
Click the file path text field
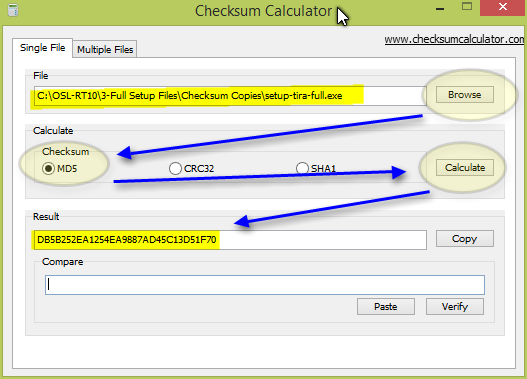tap(230, 96)
